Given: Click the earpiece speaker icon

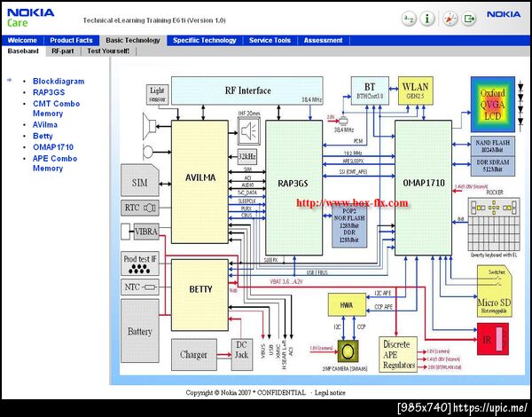Looking at the screenshot, I should point(149,127).
